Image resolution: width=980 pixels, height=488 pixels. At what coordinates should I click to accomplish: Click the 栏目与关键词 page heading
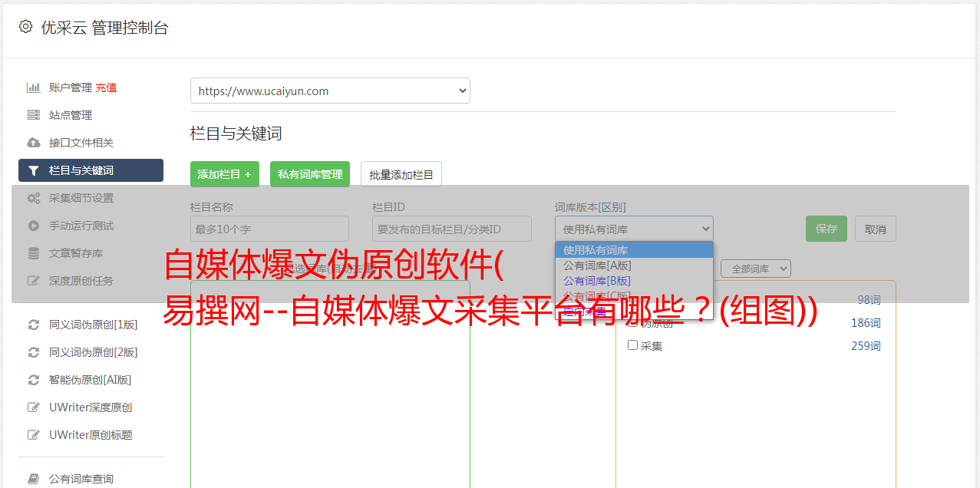[x=236, y=134]
